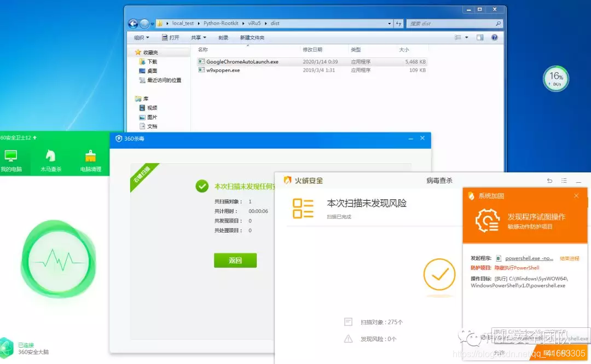This screenshot has height=364, width=591.
Task: Open Explorer help icon
Action: coord(495,37)
